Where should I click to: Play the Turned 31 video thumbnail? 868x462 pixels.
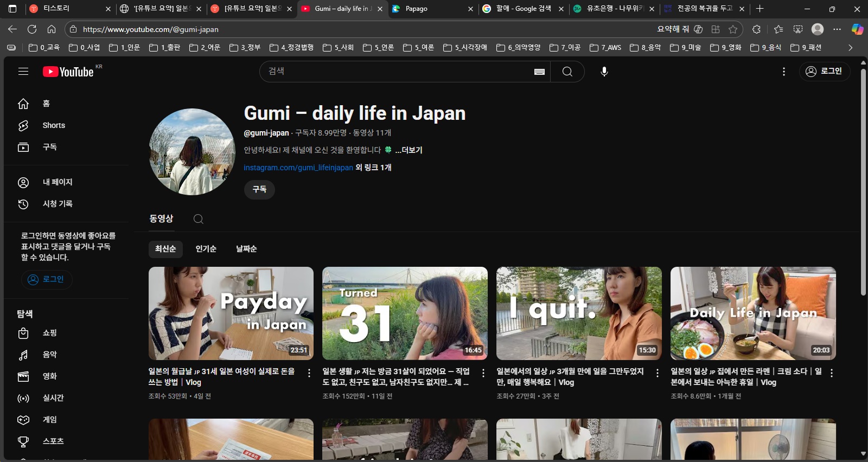405,313
